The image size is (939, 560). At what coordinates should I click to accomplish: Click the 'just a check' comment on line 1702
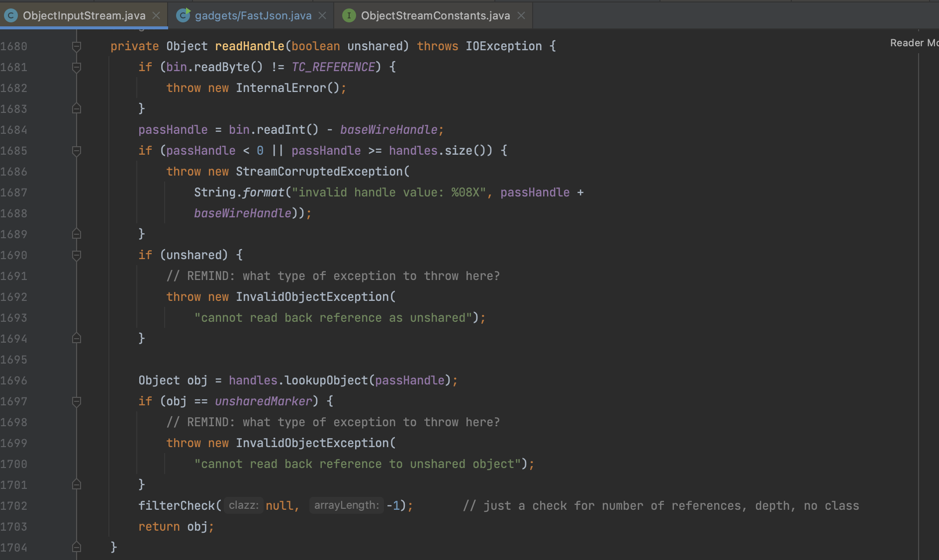tap(661, 506)
